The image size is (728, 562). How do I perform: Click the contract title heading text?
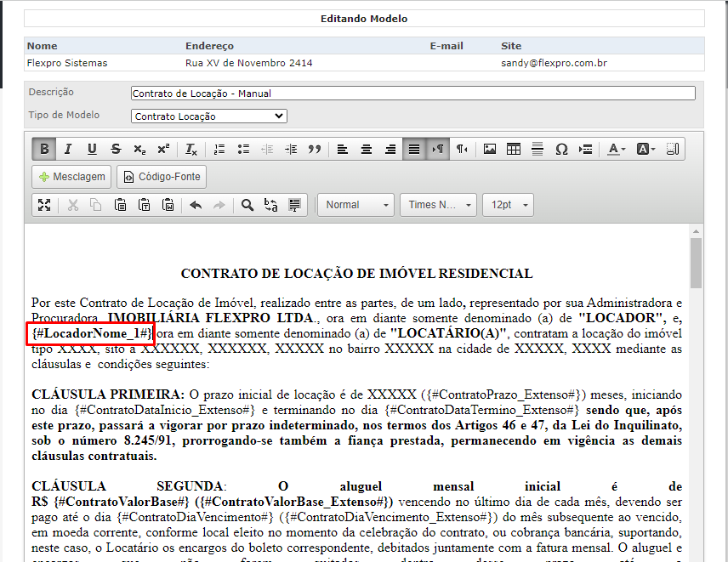[x=356, y=273]
